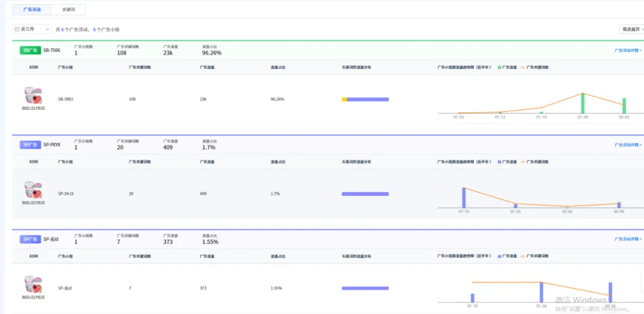Open 广告活动详情 link for SP-PXYX
The width and height of the screenshot is (644, 314).
(628, 145)
